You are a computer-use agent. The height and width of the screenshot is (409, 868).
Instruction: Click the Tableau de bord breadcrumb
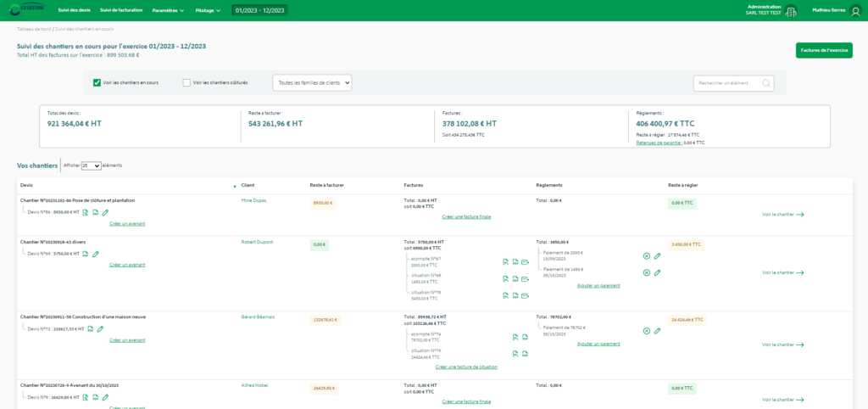(x=34, y=29)
